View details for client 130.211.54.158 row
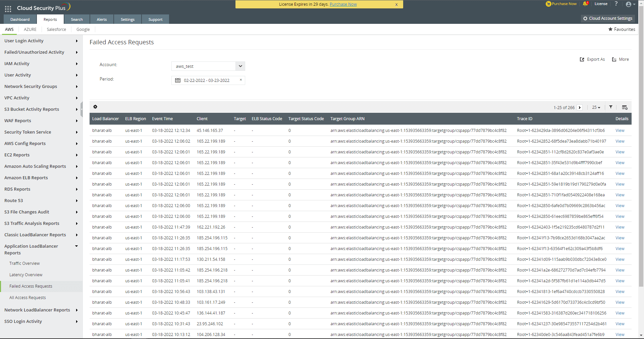Screen dimensions: 644x339 (x=620, y=259)
